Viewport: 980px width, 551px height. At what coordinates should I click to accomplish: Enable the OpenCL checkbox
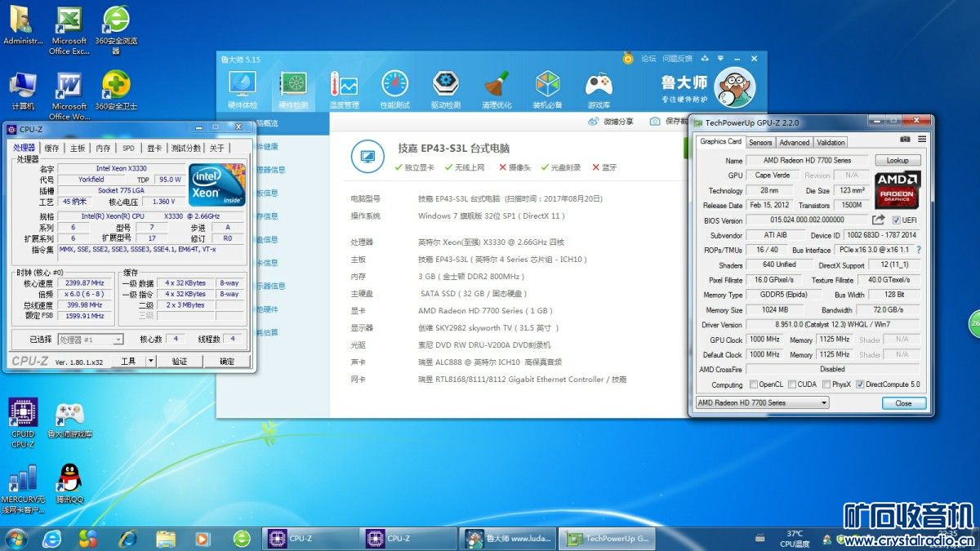click(x=753, y=384)
